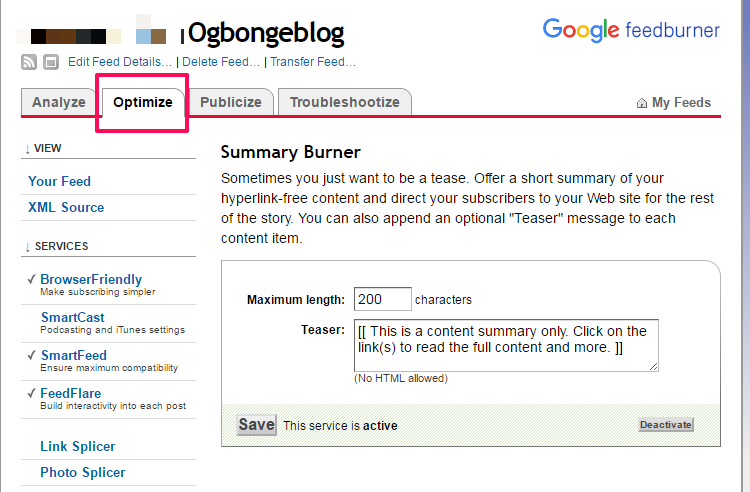This screenshot has height=492, width=750.
Task: Click the Edit Feed Details link
Action: pos(120,62)
